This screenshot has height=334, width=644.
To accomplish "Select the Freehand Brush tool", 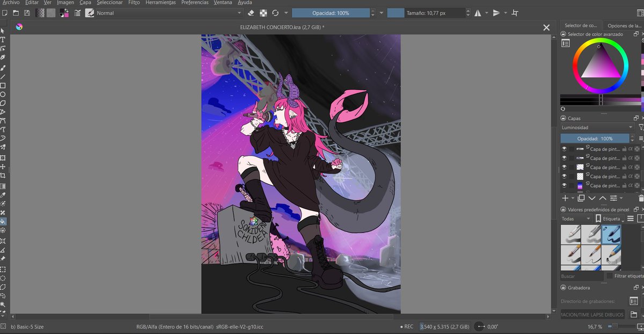I will [3, 68].
